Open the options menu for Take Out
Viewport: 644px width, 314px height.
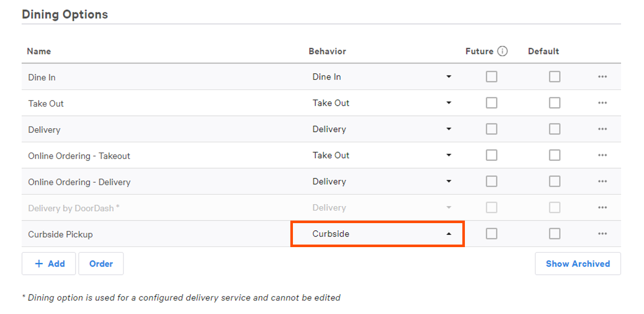click(x=602, y=103)
